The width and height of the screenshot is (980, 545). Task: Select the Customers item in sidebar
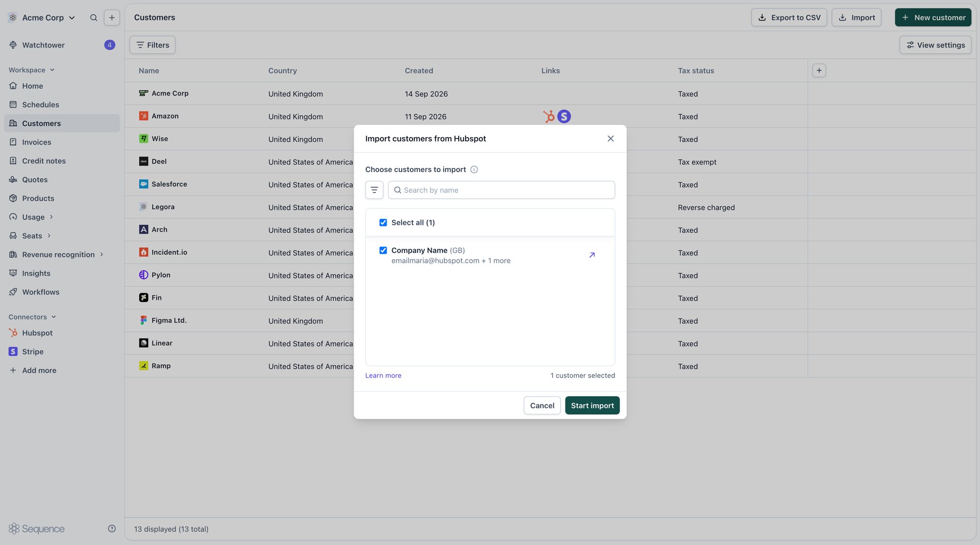[x=62, y=123]
